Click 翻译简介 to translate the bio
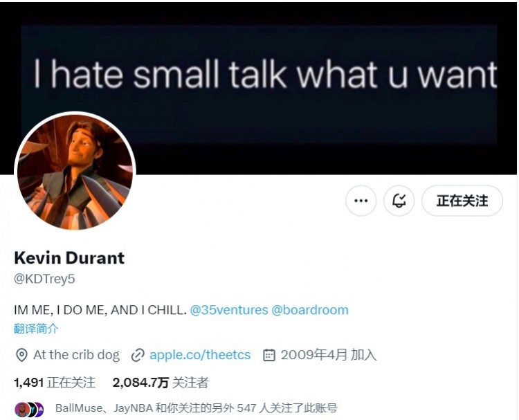The image size is (519, 420). tap(36, 329)
